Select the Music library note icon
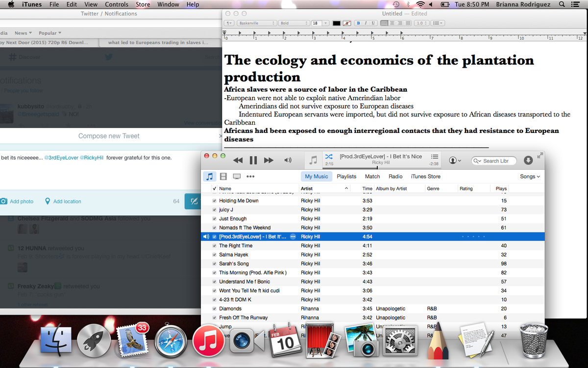The width and height of the screenshot is (588, 368). coord(209,176)
